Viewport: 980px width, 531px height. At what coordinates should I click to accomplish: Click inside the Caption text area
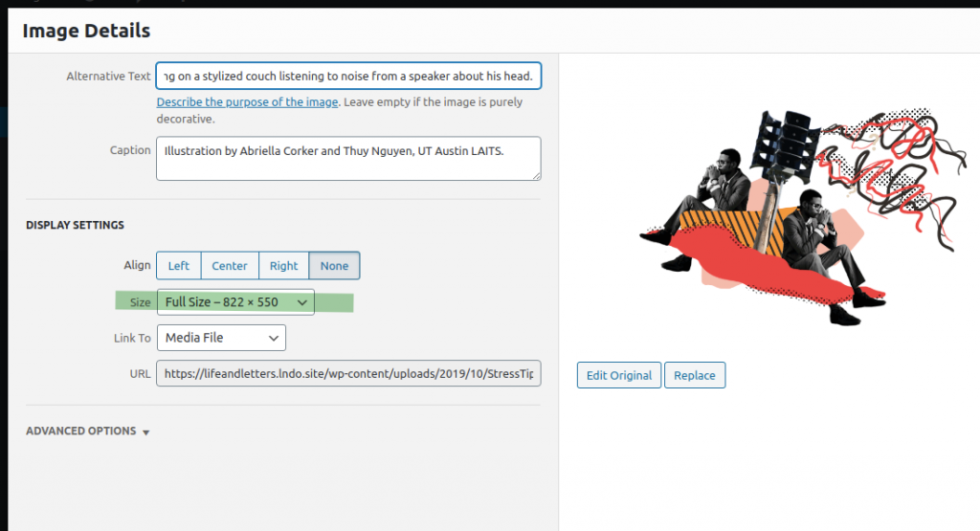point(348,158)
